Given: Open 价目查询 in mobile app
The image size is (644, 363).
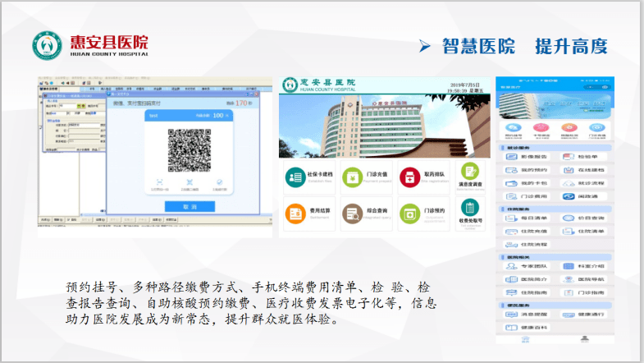Looking at the screenshot, I should point(583,218).
